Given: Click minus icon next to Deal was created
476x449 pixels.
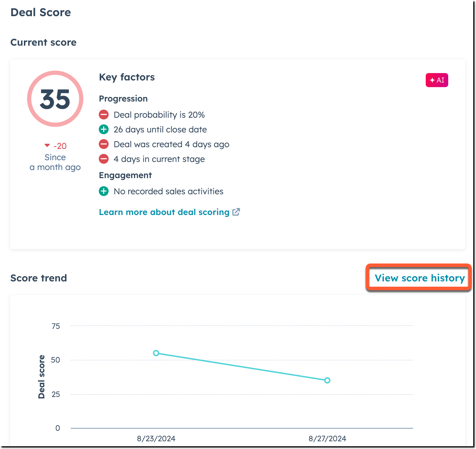Looking at the screenshot, I should (104, 144).
